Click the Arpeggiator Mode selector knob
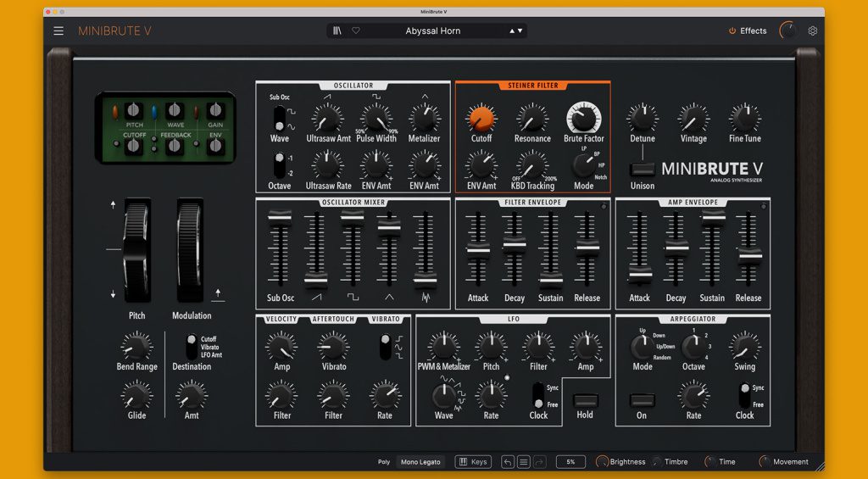This screenshot has width=868, height=479. tap(641, 347)
